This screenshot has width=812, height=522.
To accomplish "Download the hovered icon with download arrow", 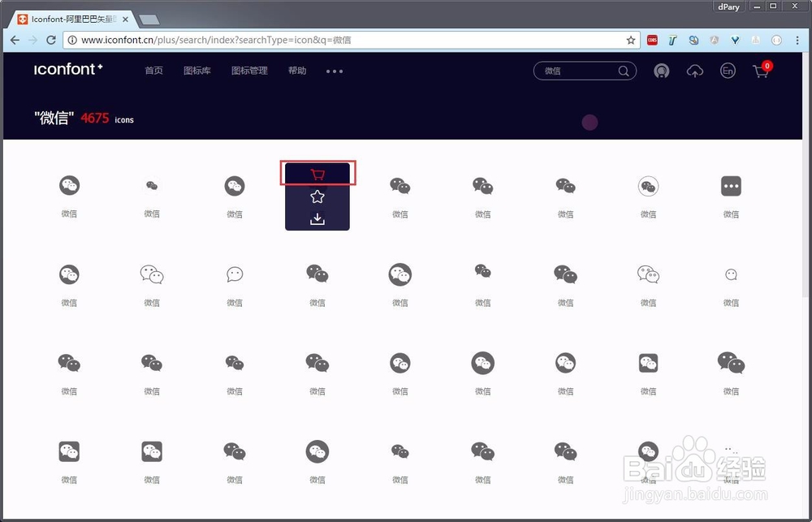I will [x=317, y=219].
